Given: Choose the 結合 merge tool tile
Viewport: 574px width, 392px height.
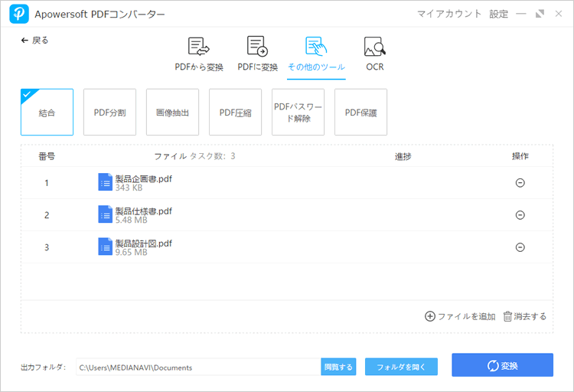Looking at the screenshot, I should coord(47,112).
